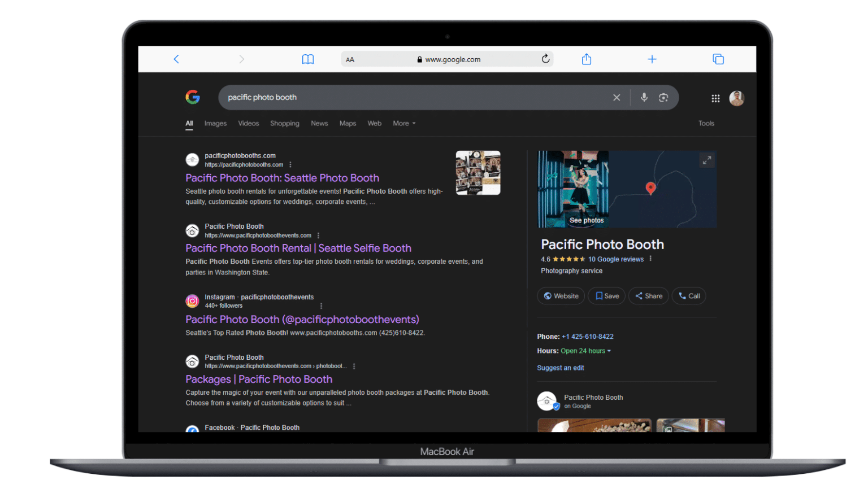The height and width of the screenshot is (493, 868).
Task: Switch to the Maps tab
Action: point(348,123)
